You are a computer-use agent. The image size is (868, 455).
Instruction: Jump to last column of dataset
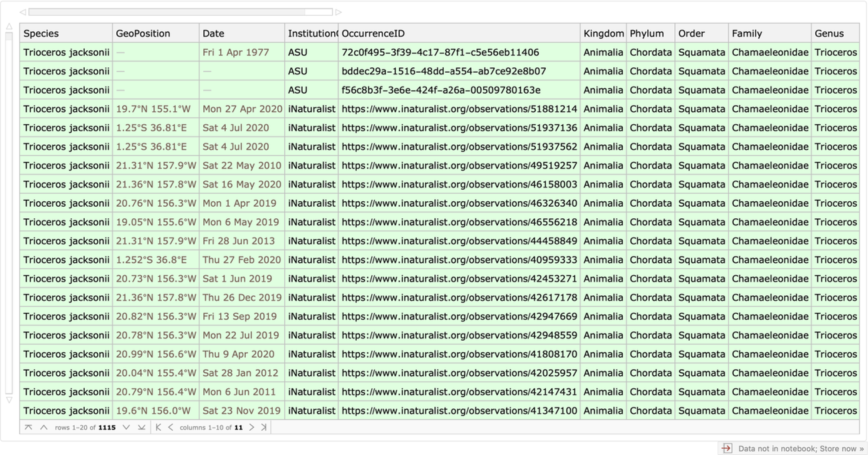[264, 427]
